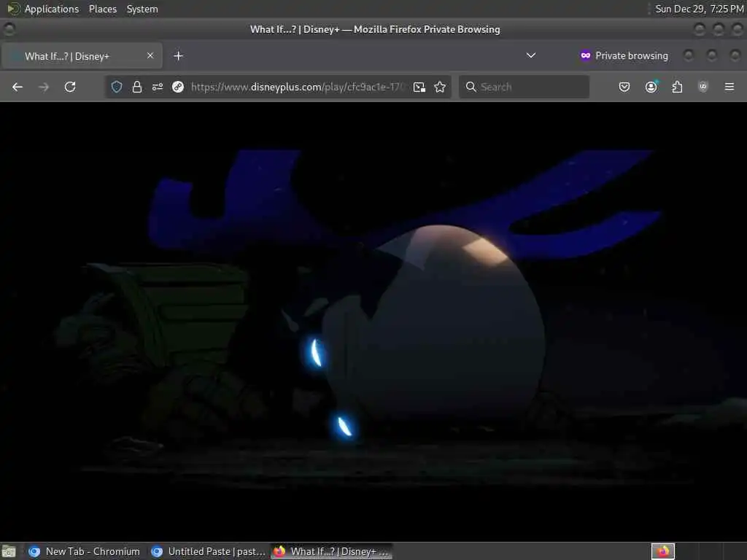The height and width of the screenshot is (560, 747).
Task: Expand the list all tabs chevron
Action: (531, 55)
